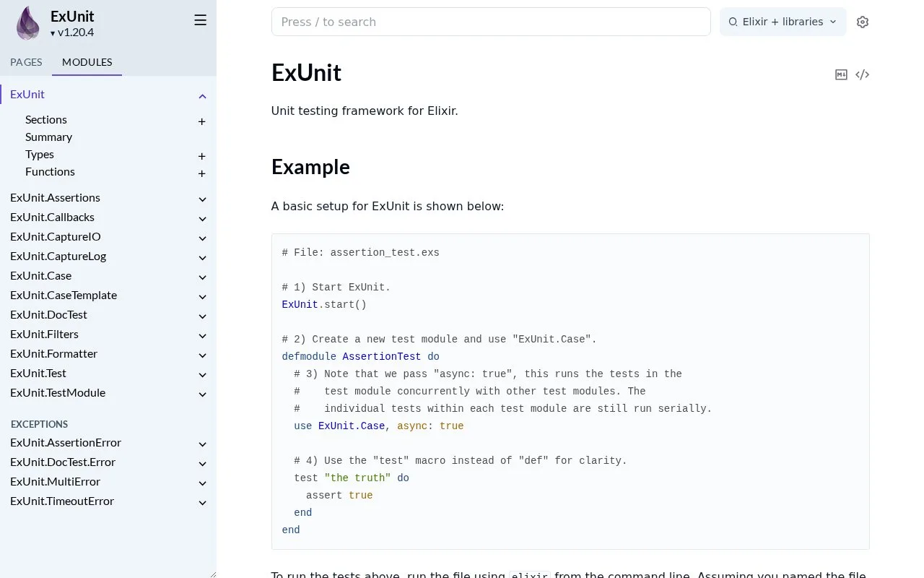This screenshot has width=924, height=578.
Task: Expand ExUnit.Formatter chevron
Action: tap(202, 355)
